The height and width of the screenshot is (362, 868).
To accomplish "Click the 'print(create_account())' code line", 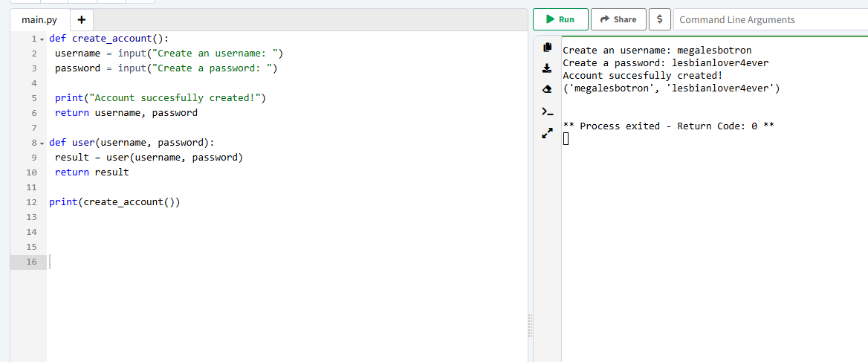I will [x=114, y=202].
